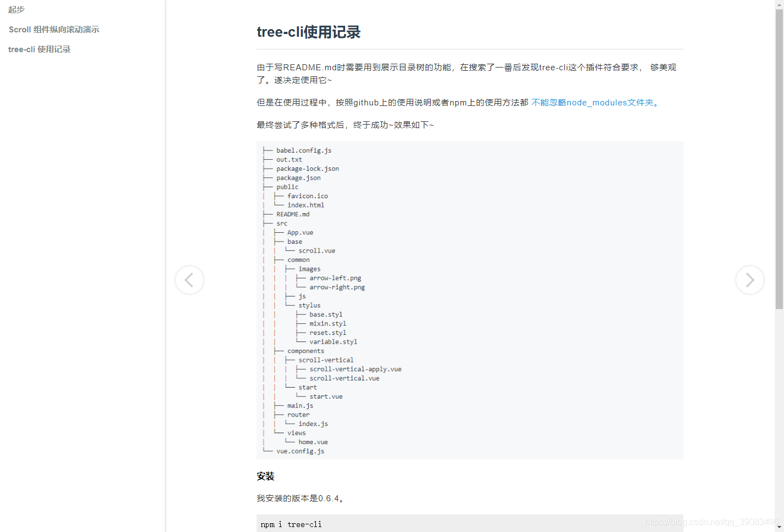The image size is (784, 532).
Task: Click the images folder line
Action: pyautogui.click(x=309, y=269)
